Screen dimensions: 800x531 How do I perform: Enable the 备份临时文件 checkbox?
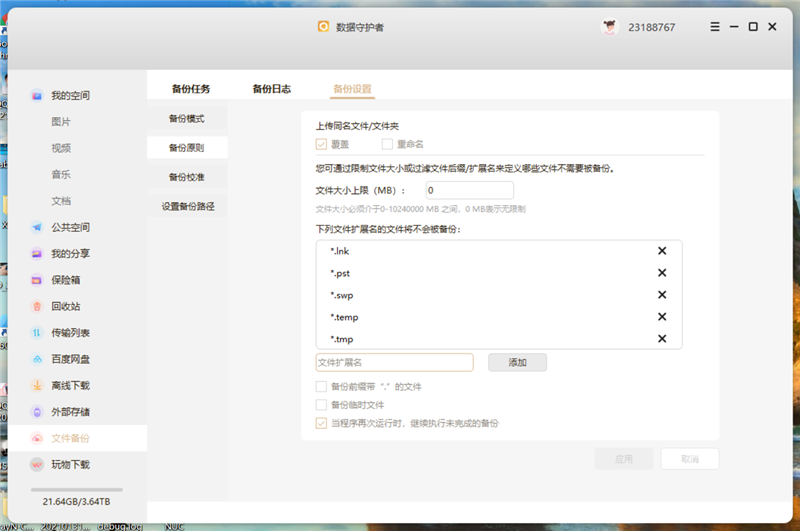(321, 405)
